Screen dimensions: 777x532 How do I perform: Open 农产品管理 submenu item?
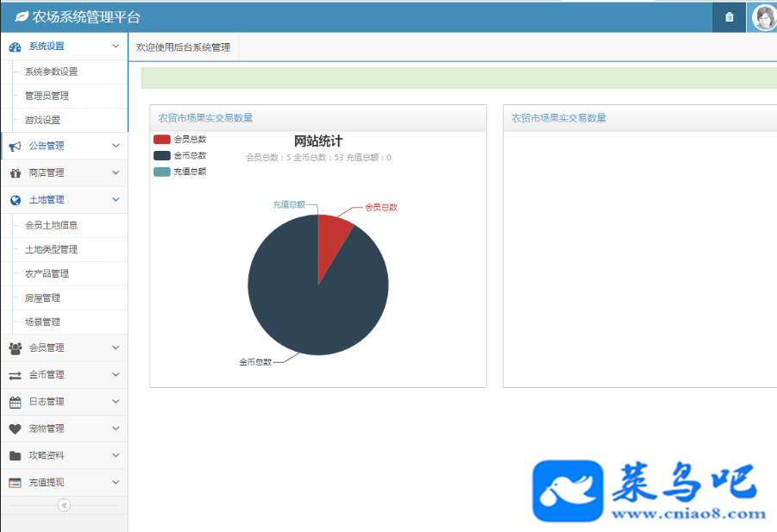(x=47, y=273)
